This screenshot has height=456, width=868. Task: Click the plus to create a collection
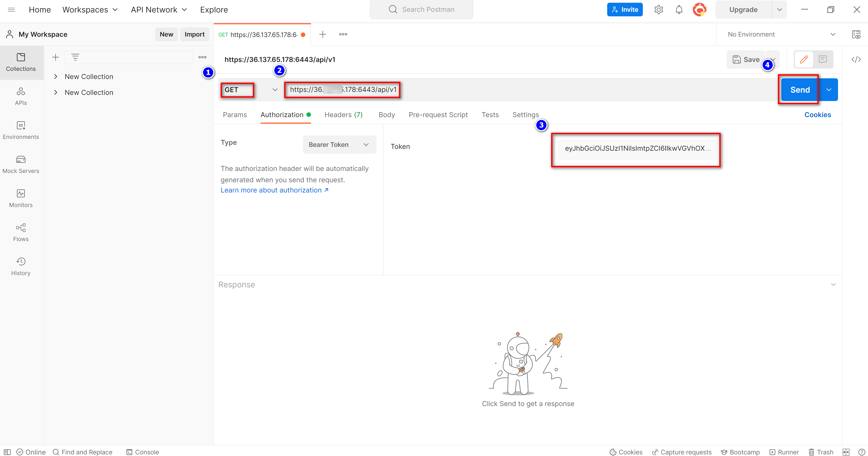pos(56,57)
